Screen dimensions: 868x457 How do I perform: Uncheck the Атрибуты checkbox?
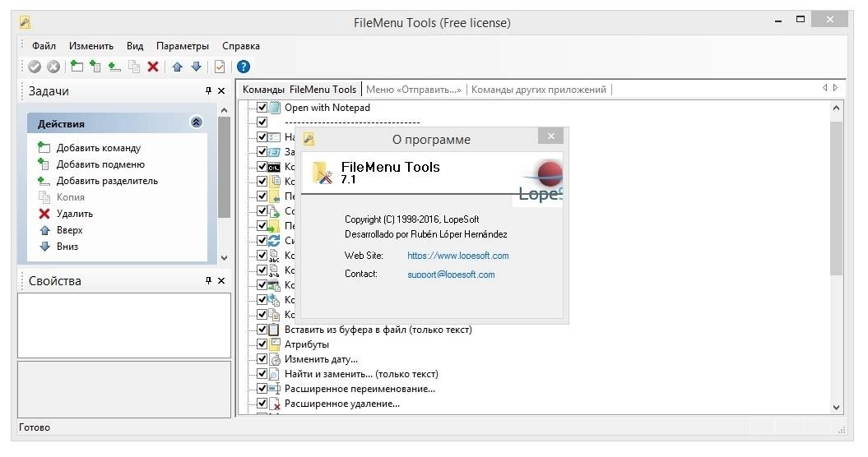coord(262,344)
